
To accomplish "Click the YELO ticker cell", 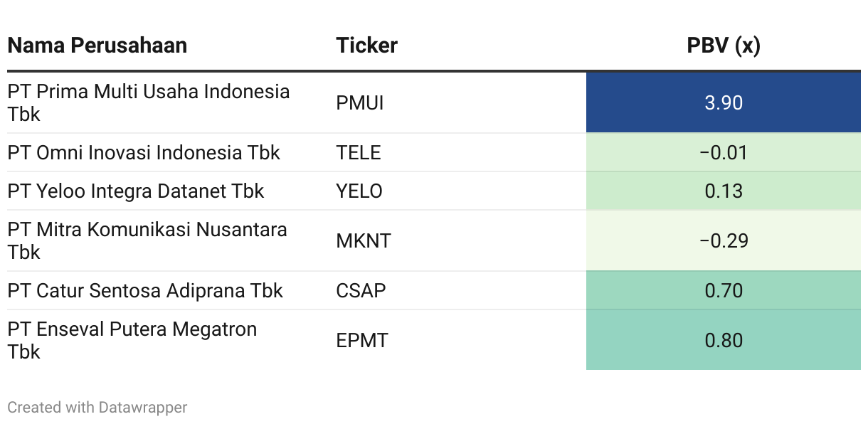I will 359,191.
